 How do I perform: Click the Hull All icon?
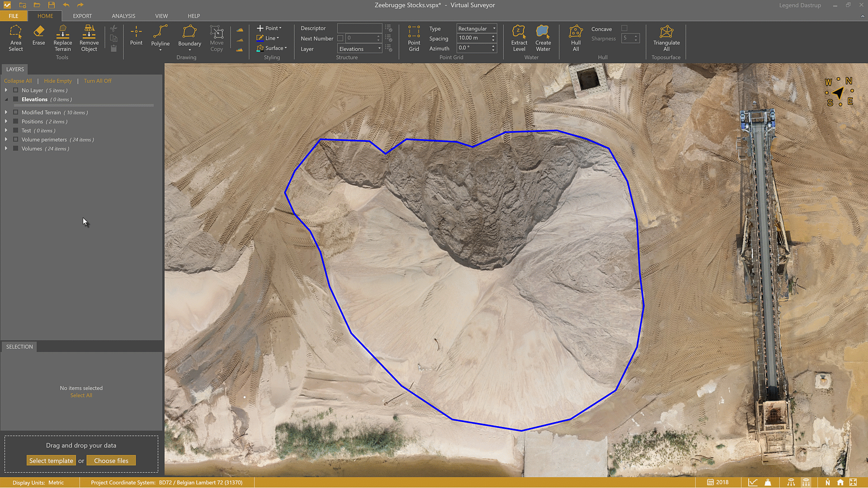point(576,38)
